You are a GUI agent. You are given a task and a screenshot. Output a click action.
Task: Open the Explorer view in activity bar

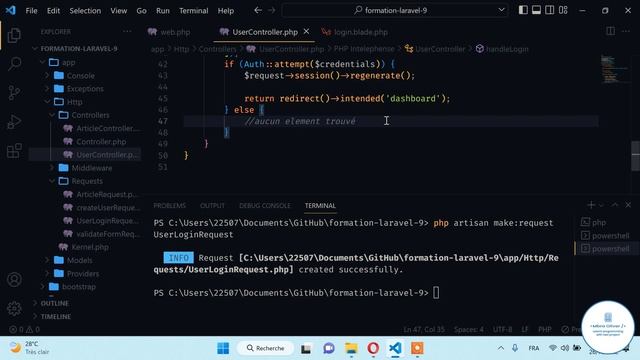click(x=14, y=36)
